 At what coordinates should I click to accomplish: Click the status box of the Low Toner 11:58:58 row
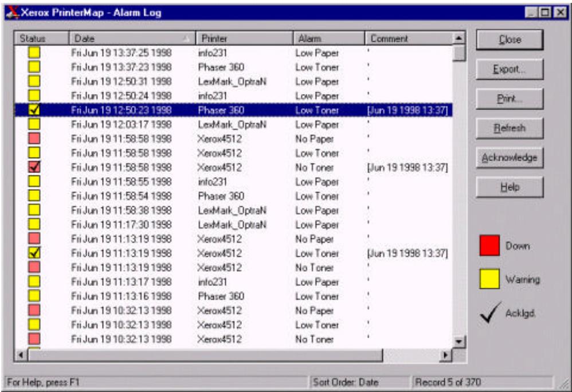34,153
